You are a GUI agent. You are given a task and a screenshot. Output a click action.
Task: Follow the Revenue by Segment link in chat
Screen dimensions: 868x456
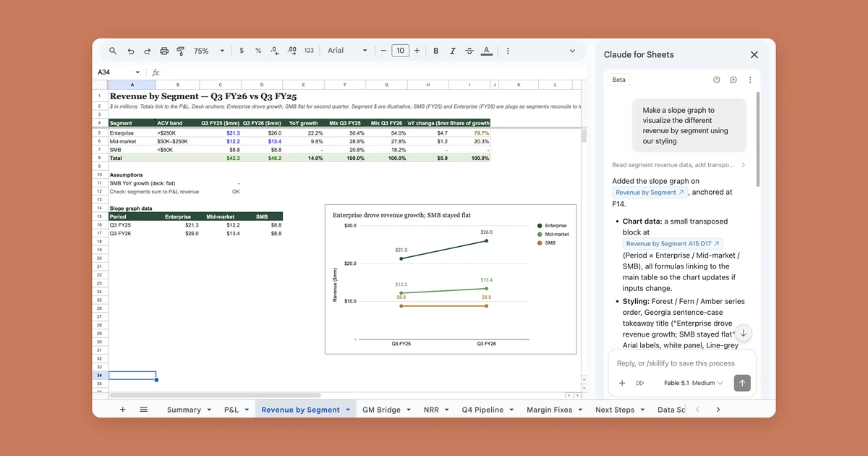click(x=649, y=193)
